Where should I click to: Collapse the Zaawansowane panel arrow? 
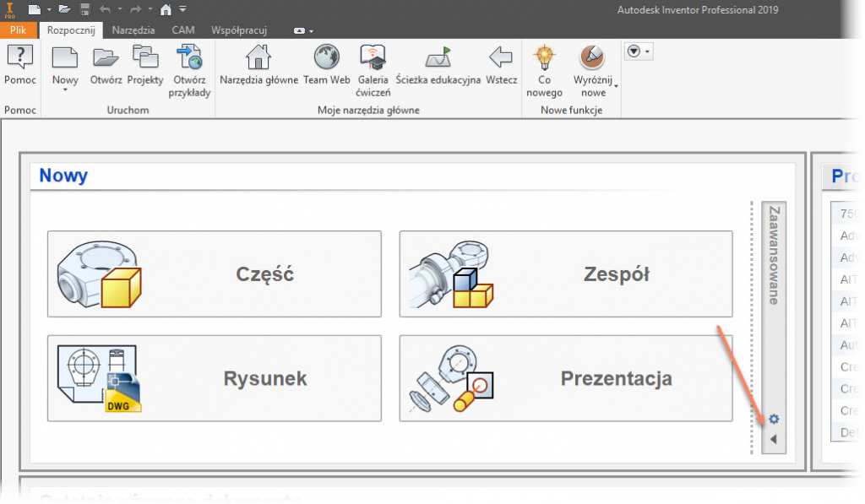point(774,439)
